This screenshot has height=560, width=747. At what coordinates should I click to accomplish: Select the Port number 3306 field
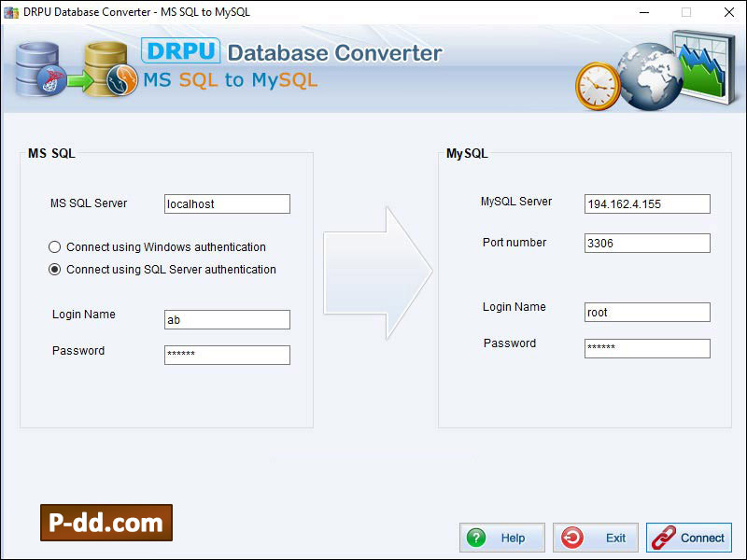(647, 243)
